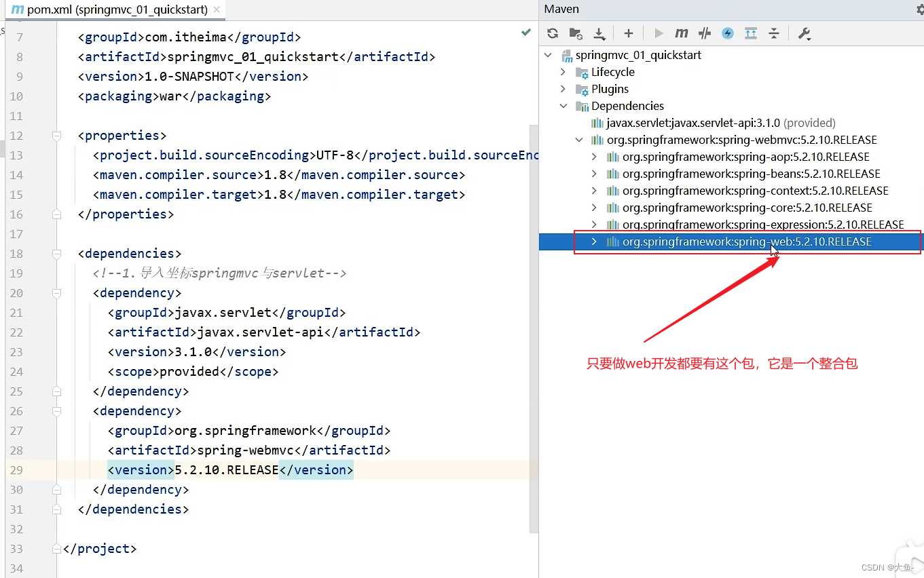Image resolution: width=924 pixels, height=578 pixels.
Task: Click line number 18 in gutter
Action: 16,254
